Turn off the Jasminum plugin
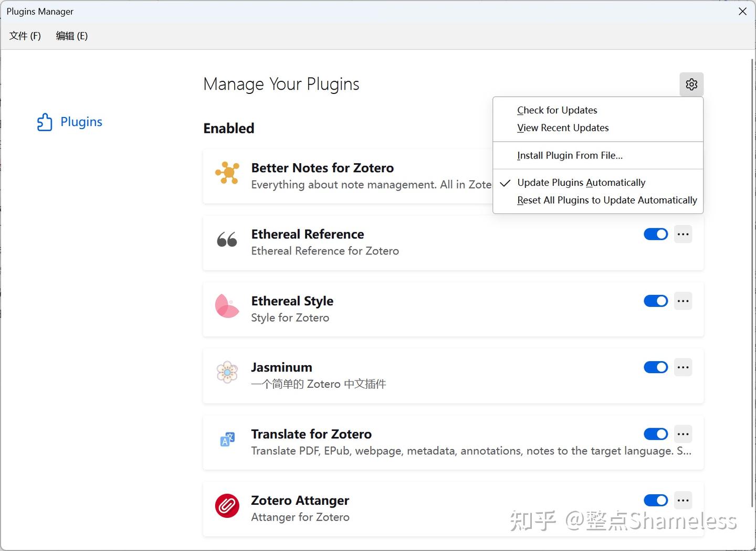This screenshot has height=551, width=756. 655,367
